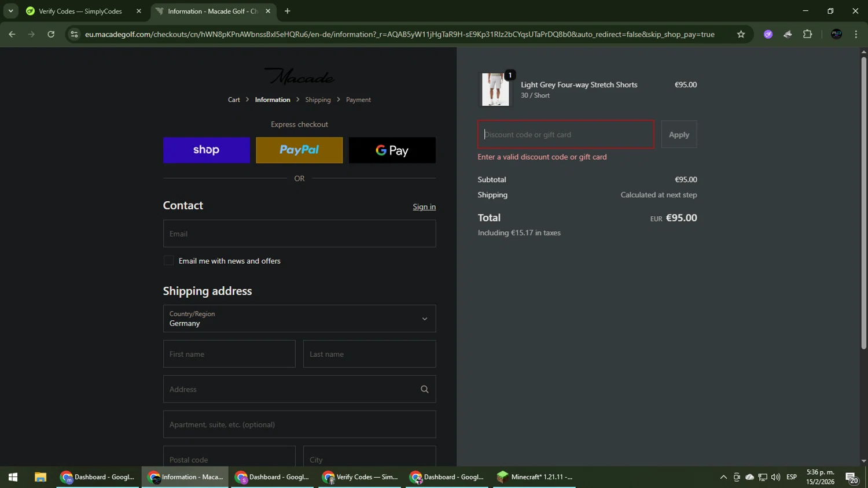Screen dimensions: 868x488
Task: Open the Country/Region dropdown
Action: click(x=299, y=319)
